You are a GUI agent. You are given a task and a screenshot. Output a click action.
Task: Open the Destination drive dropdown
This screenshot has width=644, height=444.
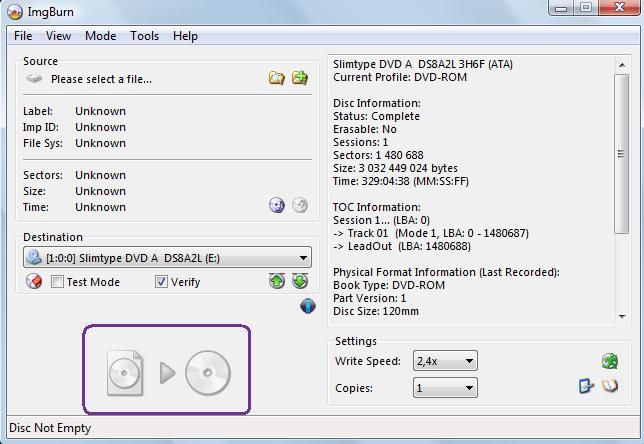tap(167, 258)
